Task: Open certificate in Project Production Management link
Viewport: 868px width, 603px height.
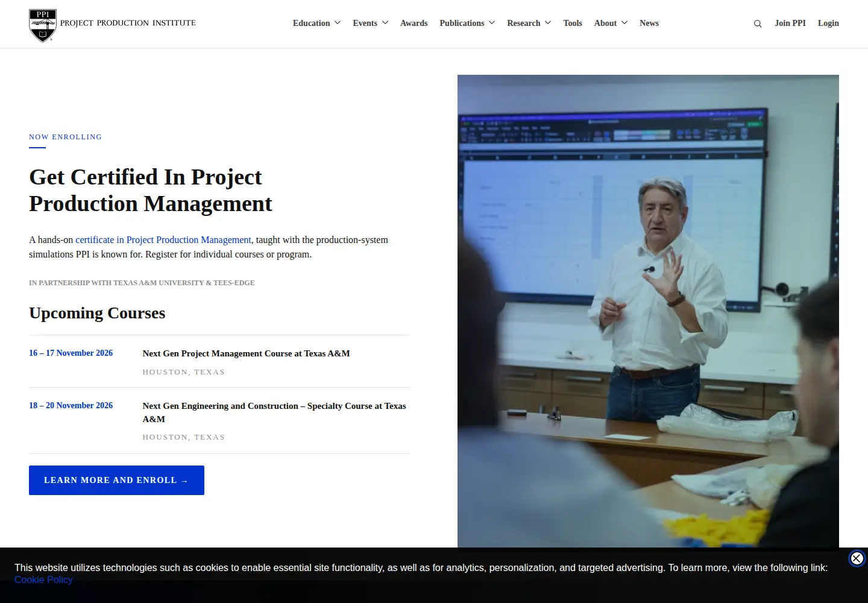Action: pyautogui.click(x=163, y=239)
